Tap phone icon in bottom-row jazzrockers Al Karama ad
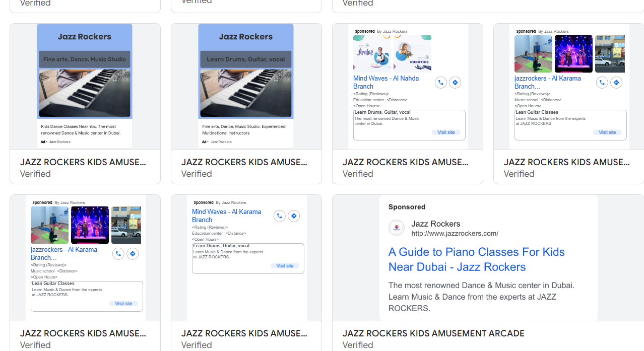Screen dimensions: 644x351 [118, 254]
